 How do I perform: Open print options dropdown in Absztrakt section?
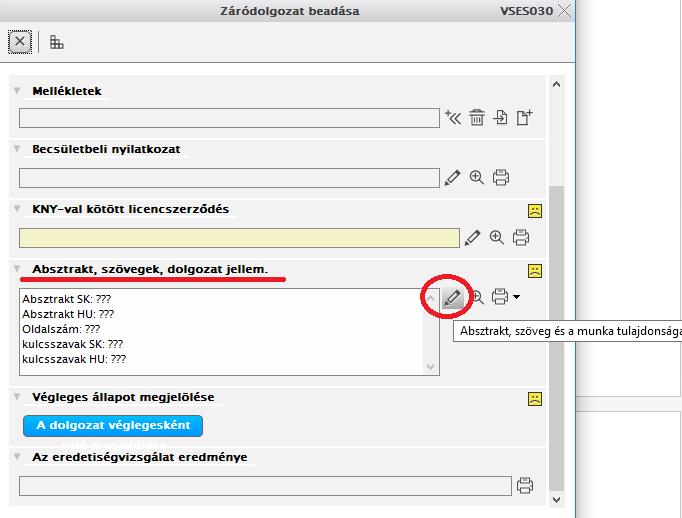pos(516,297)
